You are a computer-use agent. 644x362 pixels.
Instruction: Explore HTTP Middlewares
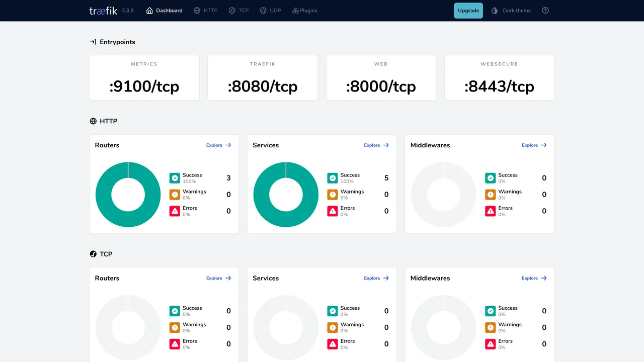coord(534,145)
